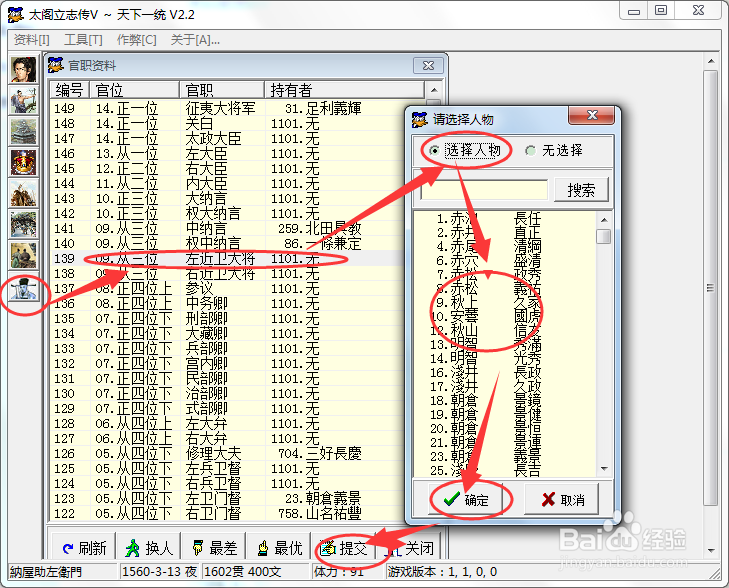Click the 关闭 button in 官职资料 window

409,548
